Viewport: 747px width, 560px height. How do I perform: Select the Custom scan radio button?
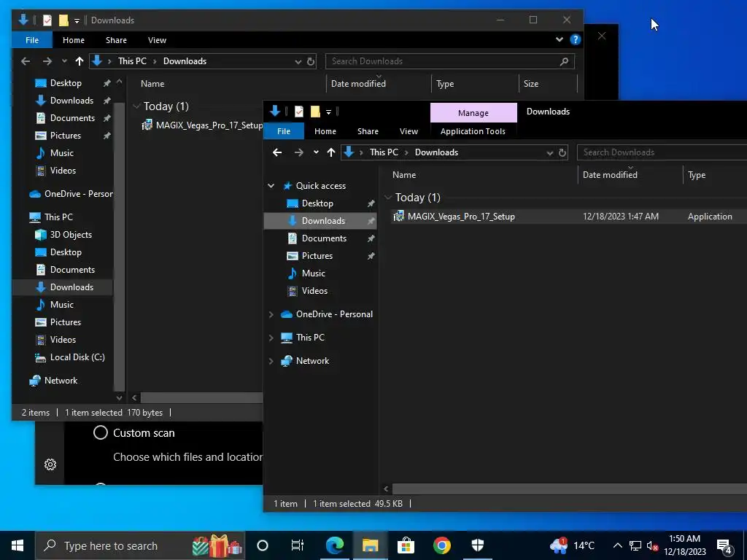pos(101,433)
